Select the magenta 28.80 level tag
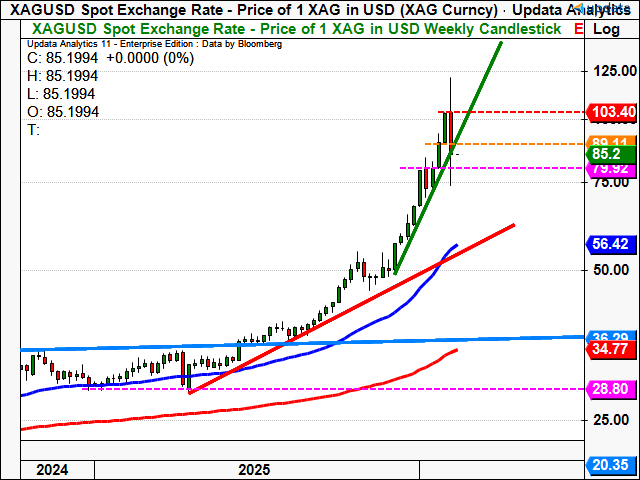Viewport: 640px width, 480px height. coord(608,388)
